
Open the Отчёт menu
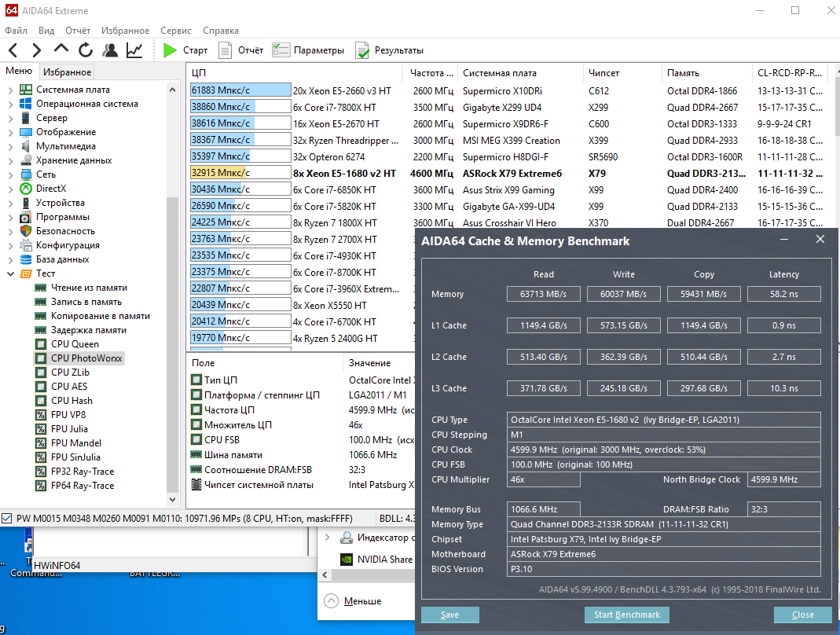tap(78, 31)
